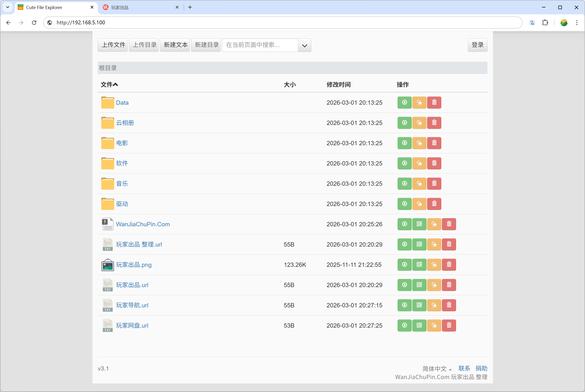Delete 玩家网盘.url with the trash icon
Screen dimensions: 585x392
coord(449,325)
